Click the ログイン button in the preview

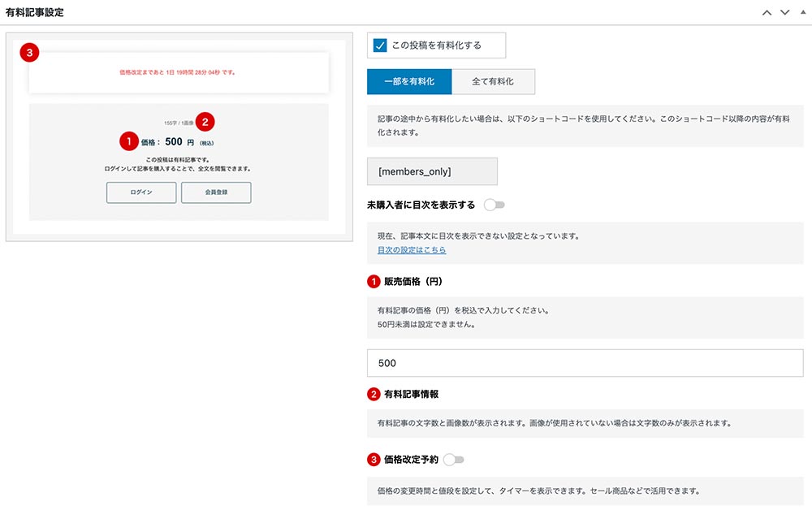[x=141, y=193]
